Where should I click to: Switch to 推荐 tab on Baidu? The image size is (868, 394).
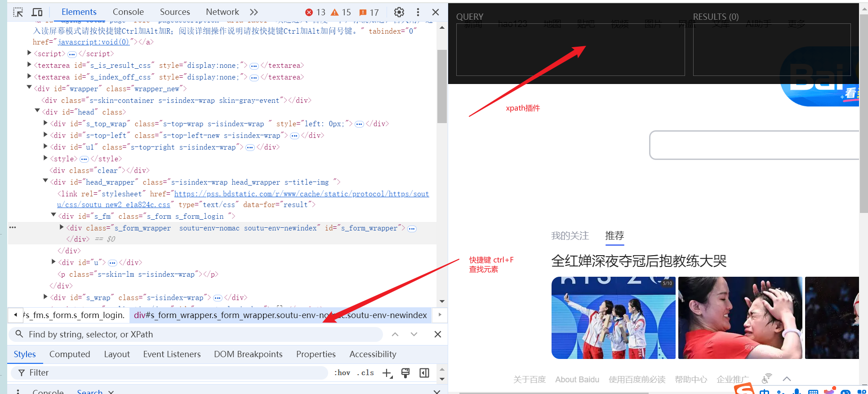[x=614, y=236]
